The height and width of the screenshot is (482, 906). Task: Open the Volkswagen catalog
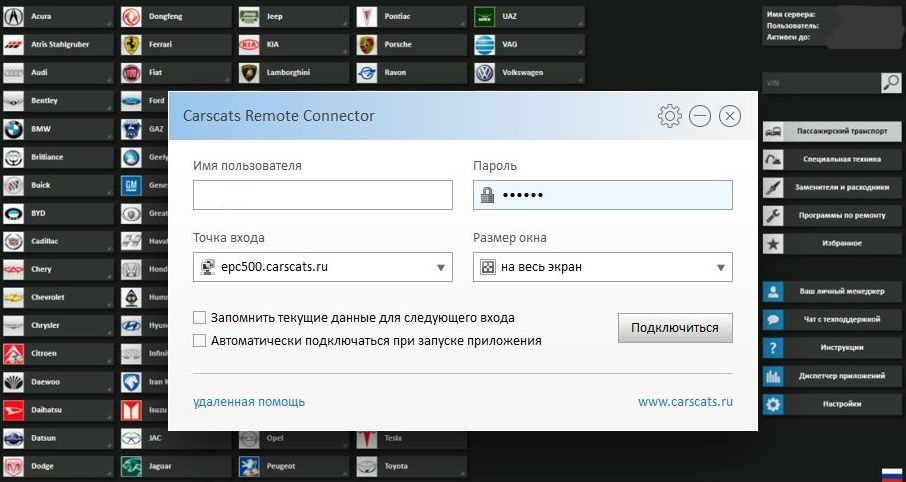529,73
